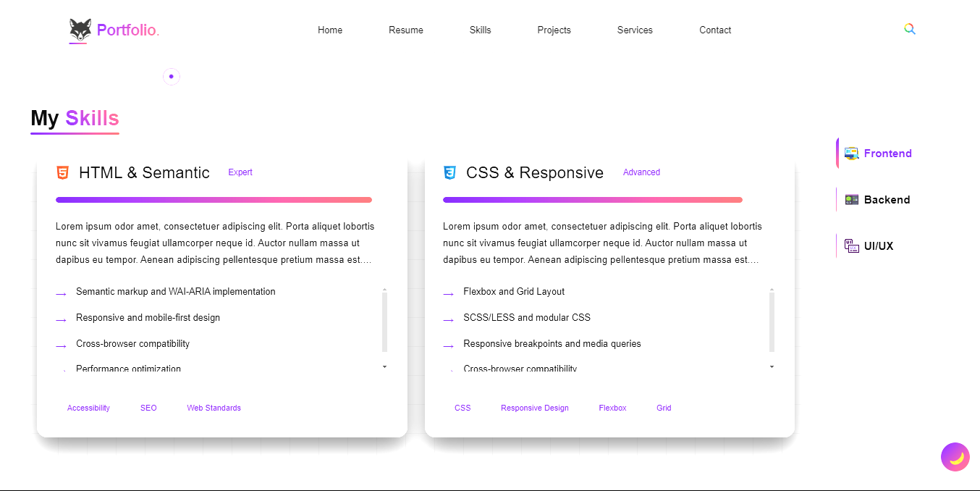Toggle dark mode with the moon button
Screen dimensions: 980x491
(955, 457)
